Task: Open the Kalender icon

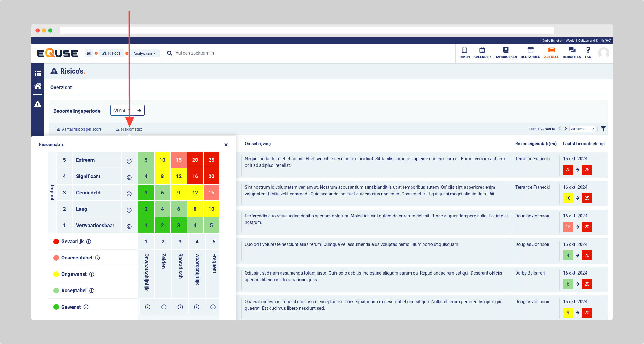Action: click(x=482, y=50)
